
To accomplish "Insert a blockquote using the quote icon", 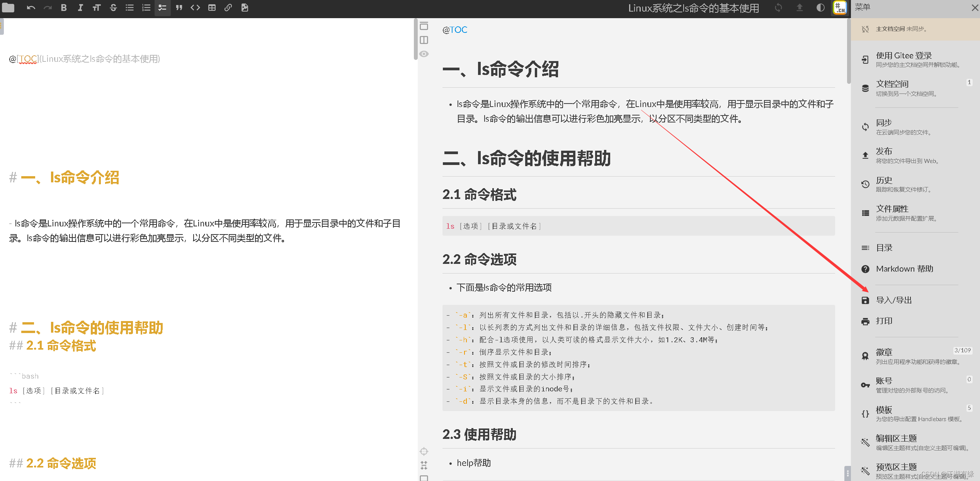I will 179,8.
